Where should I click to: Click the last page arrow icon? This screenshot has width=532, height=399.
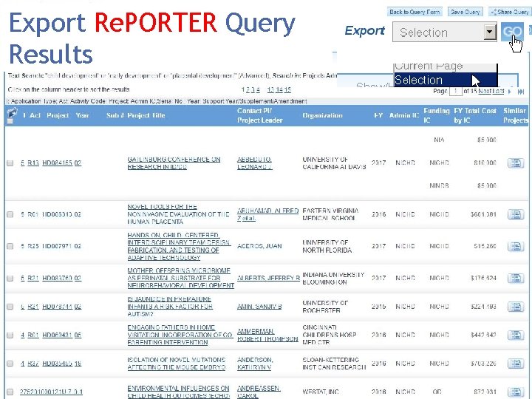tap(521, 92)
